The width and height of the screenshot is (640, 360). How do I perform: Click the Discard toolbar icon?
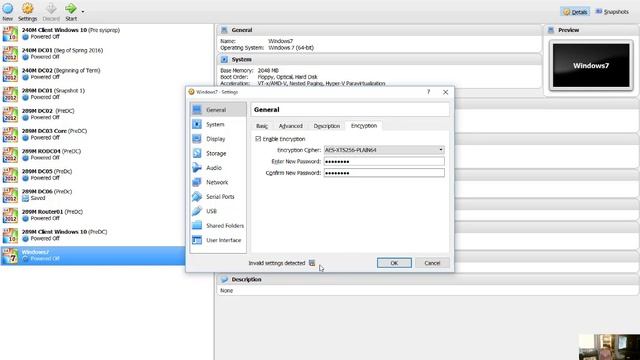coord(51,11)
